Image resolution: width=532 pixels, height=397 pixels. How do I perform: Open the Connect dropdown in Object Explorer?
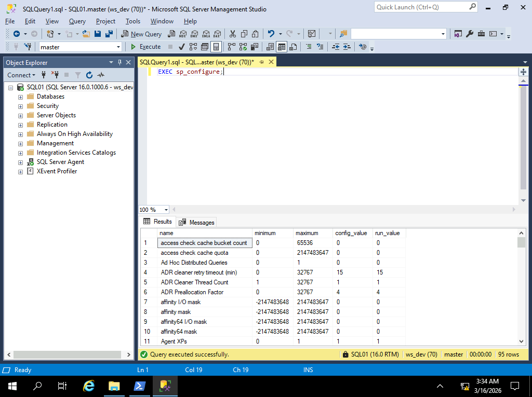(x=21, y=75)
